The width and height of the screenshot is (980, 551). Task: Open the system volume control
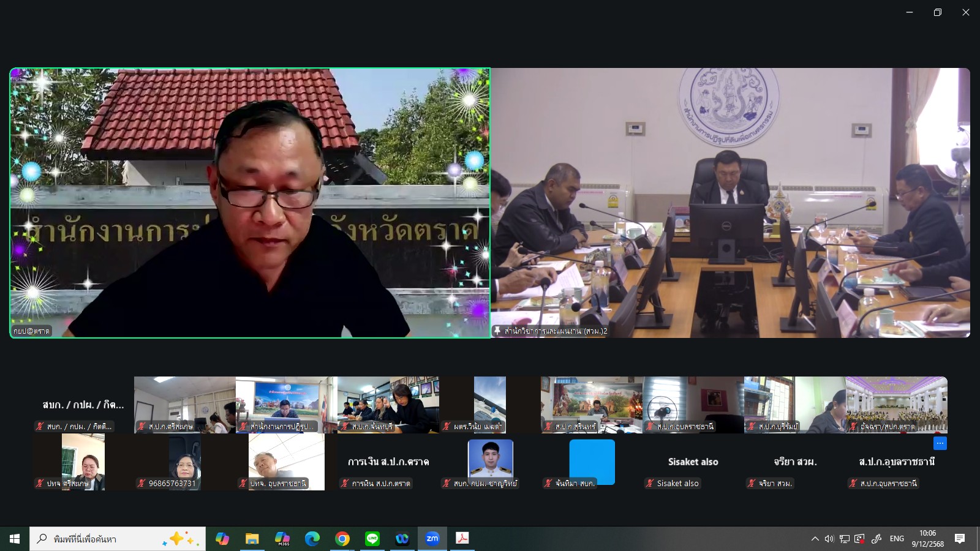[829, 539]
